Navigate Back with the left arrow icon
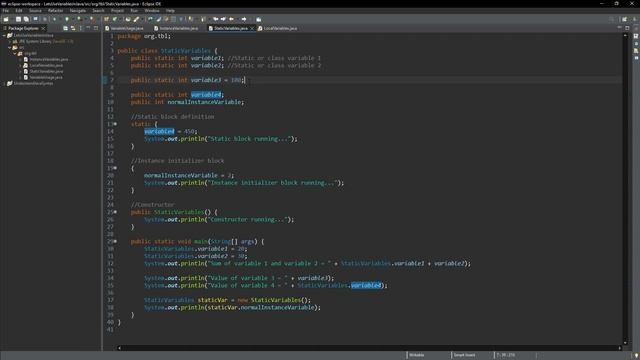The image size is (640, 360). 231,19
